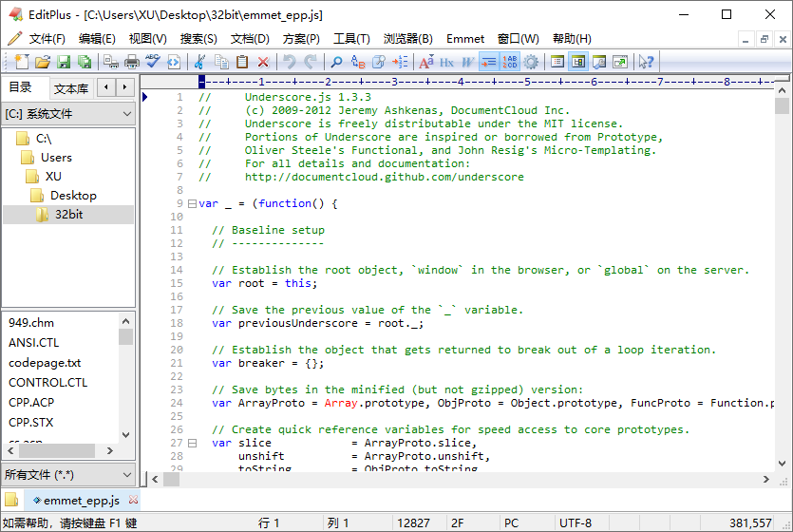
Task: Select file CONTROL.CTL in list
Action: (x=47, y=382)
